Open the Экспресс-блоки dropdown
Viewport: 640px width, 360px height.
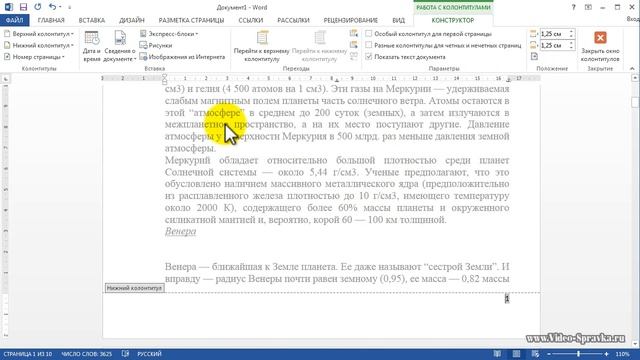click(169, 34)
